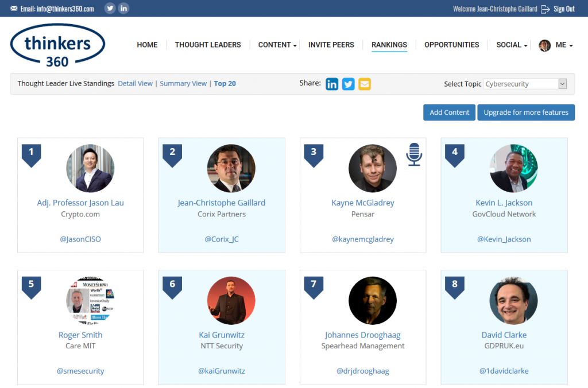Share standings via the Twitter icon
This screenshot has height=388, width=588.
[348, 84]
